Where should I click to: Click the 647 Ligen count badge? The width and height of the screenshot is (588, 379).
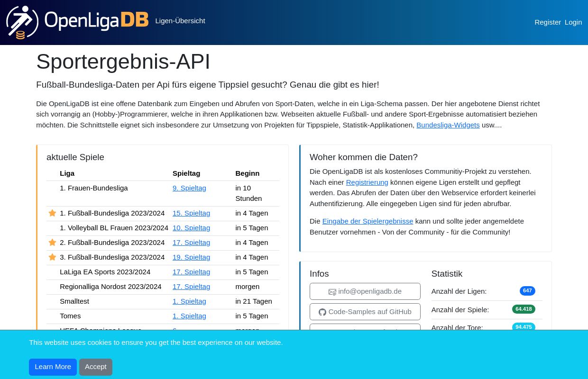(x=527, y=291)
